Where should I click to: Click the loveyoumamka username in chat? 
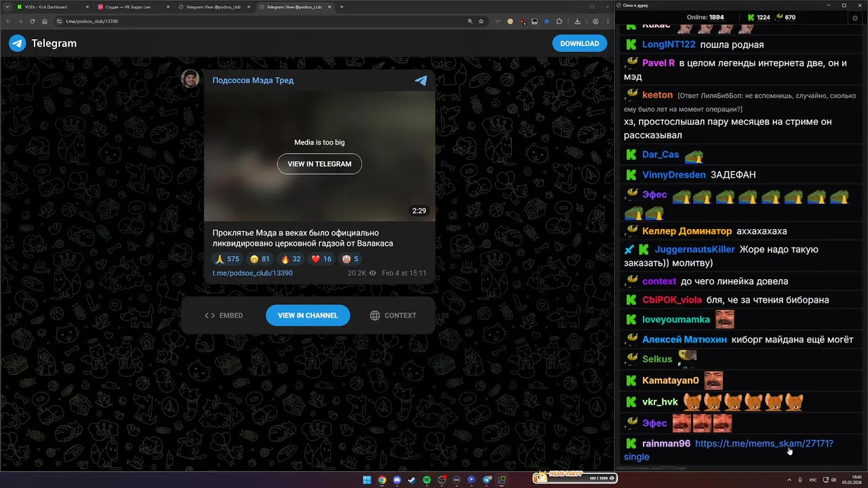pos(676,320)
